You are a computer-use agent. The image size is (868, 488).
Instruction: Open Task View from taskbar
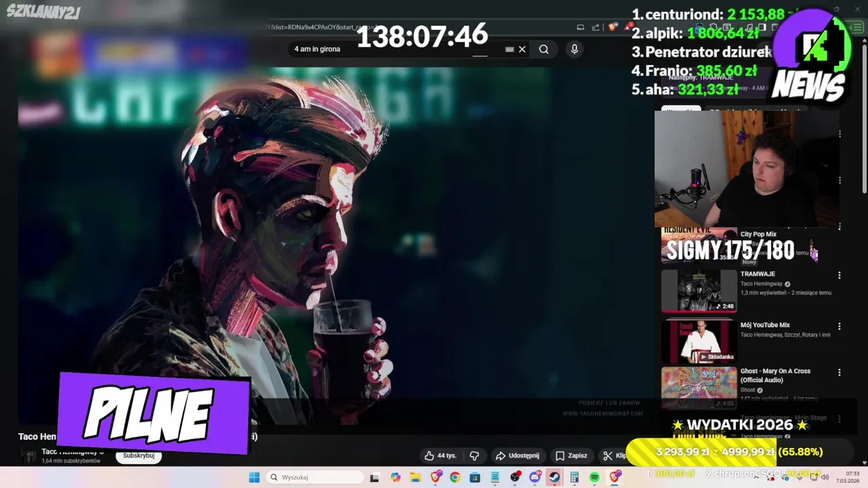[x=374, y=477]
